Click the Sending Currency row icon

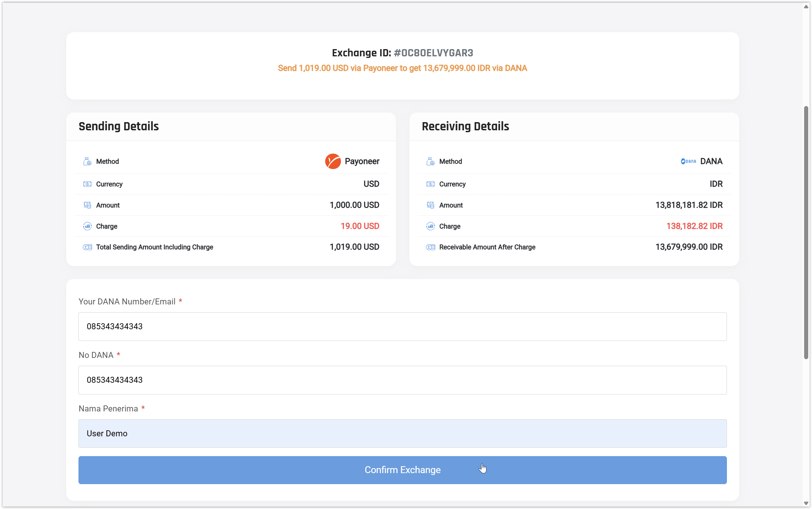click(x=87, y=184)
